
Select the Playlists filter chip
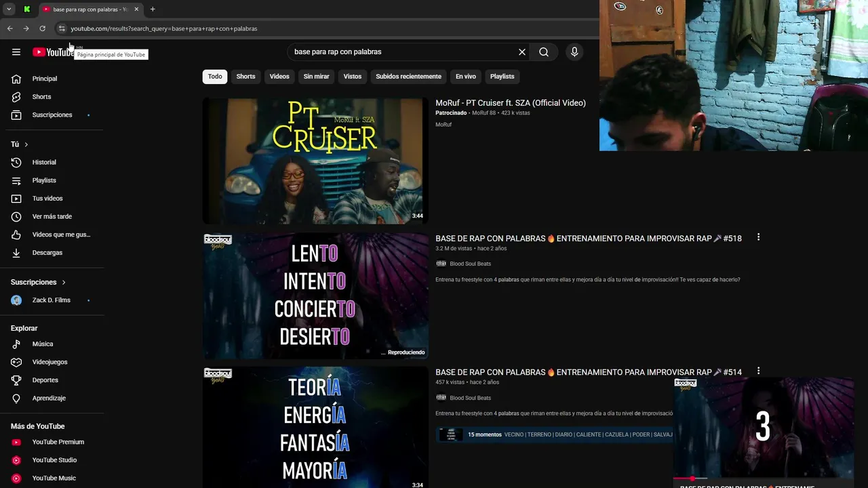coord(502,77)
